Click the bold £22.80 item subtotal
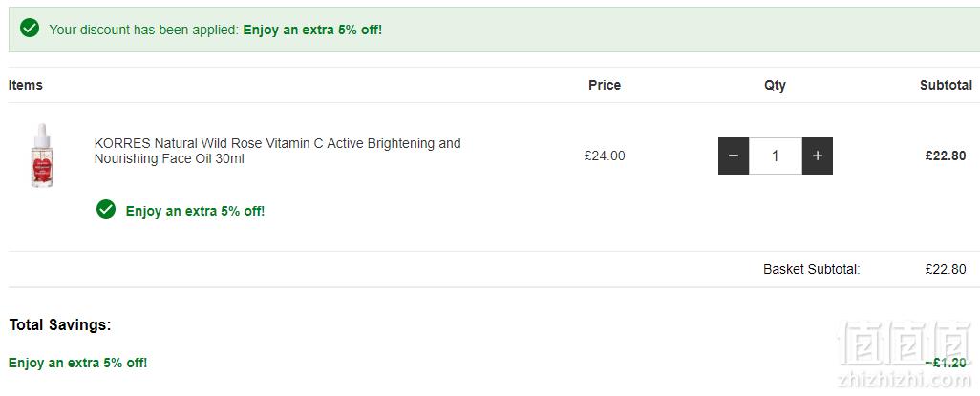The height and width of the screenshot is (396, 980). pyautogui.click(x=946, y=156)
